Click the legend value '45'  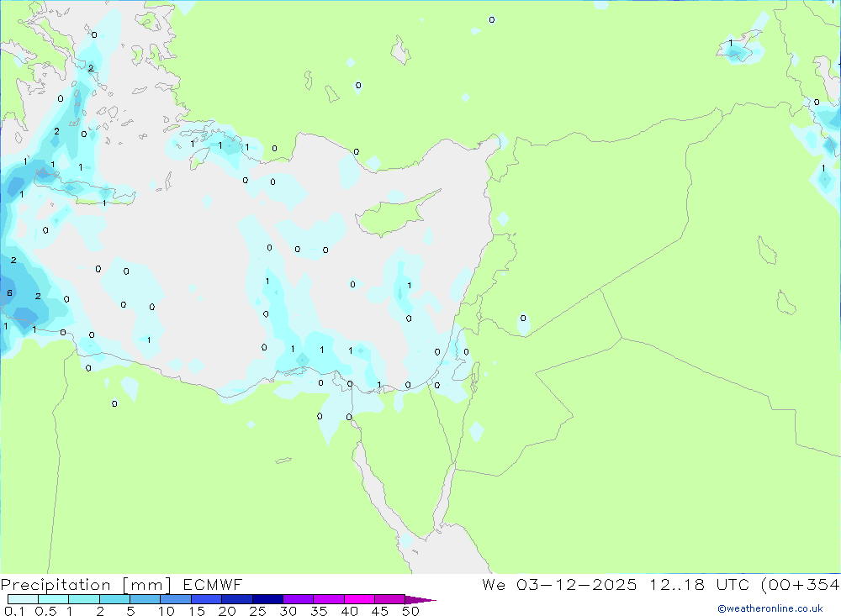pyautogui.click(x=380, y=611)
